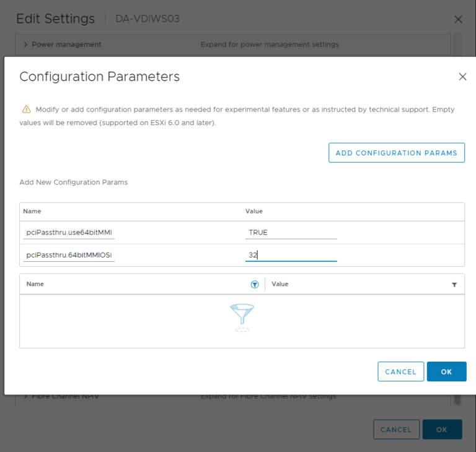This screenshot has width=476, height=452.
Task: Click the Value column filter icon
Action: (454, 285)
